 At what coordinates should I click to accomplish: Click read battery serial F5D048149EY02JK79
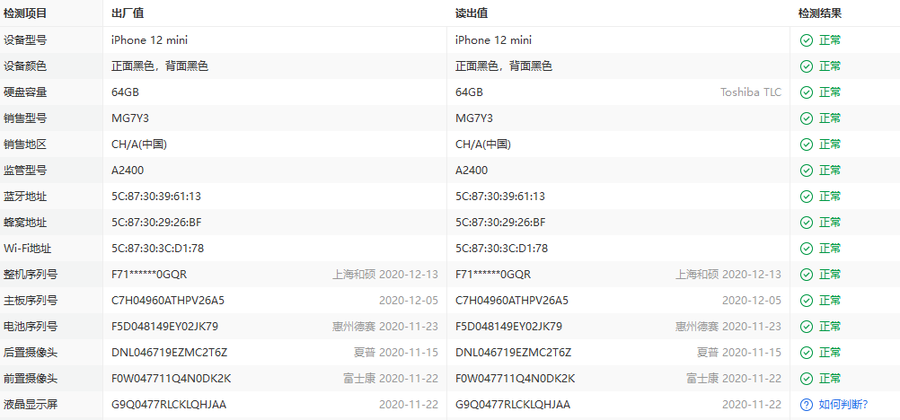tap(509, 326)
